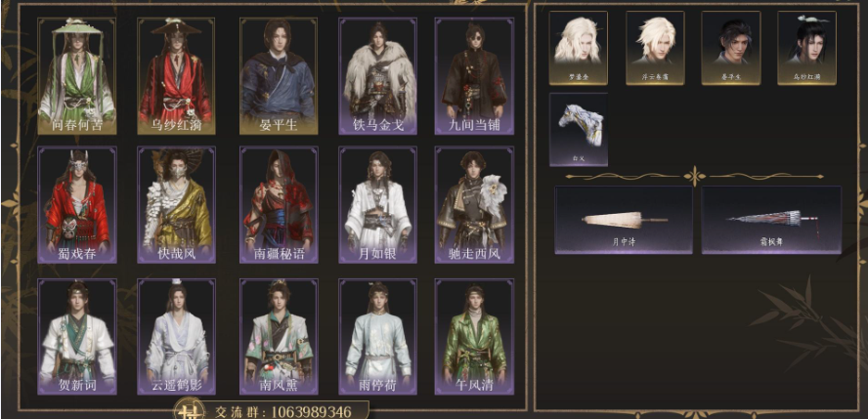This screenshot has width=868, height=419.
Task: Choose the 雨停荷 light blue outfit
Action: click(377, 337)
